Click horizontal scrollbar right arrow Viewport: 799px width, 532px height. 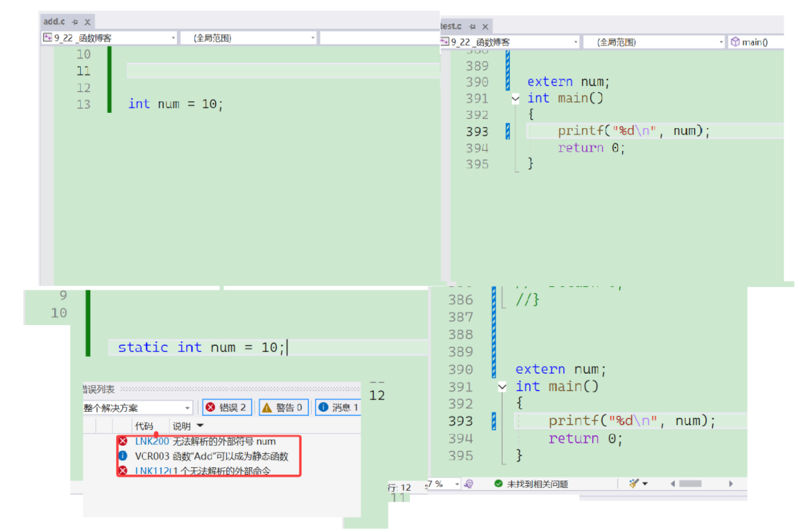pyautogui.click(x=731, y=483)
